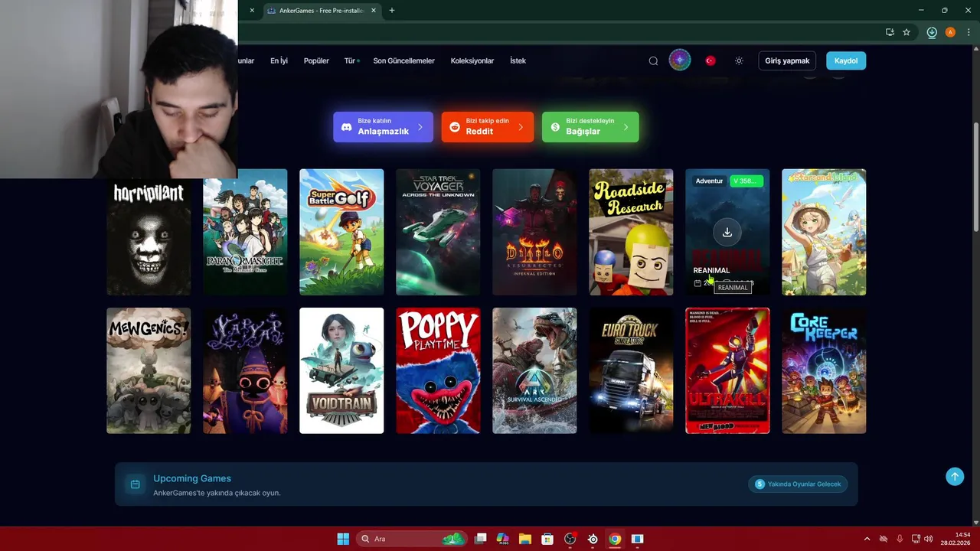This screenshot has height=551, width=980.
Task: Open Task View on the taskbar
Action: 480,539
